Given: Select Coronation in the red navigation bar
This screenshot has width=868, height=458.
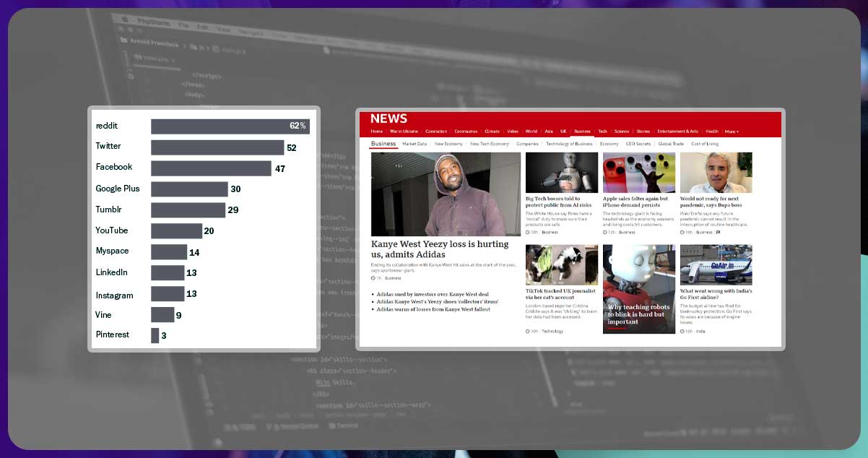Looking at the screenshot, I should pos(436,131).
